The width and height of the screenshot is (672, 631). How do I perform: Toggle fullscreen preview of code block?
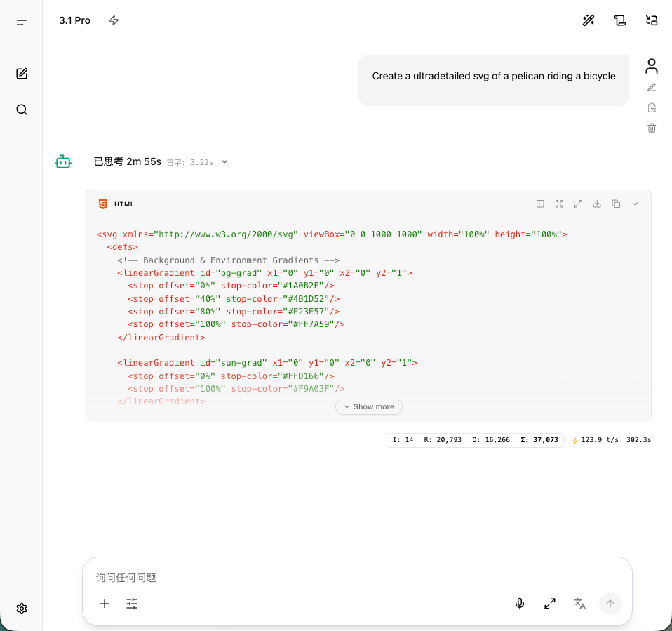pos(559,204)
